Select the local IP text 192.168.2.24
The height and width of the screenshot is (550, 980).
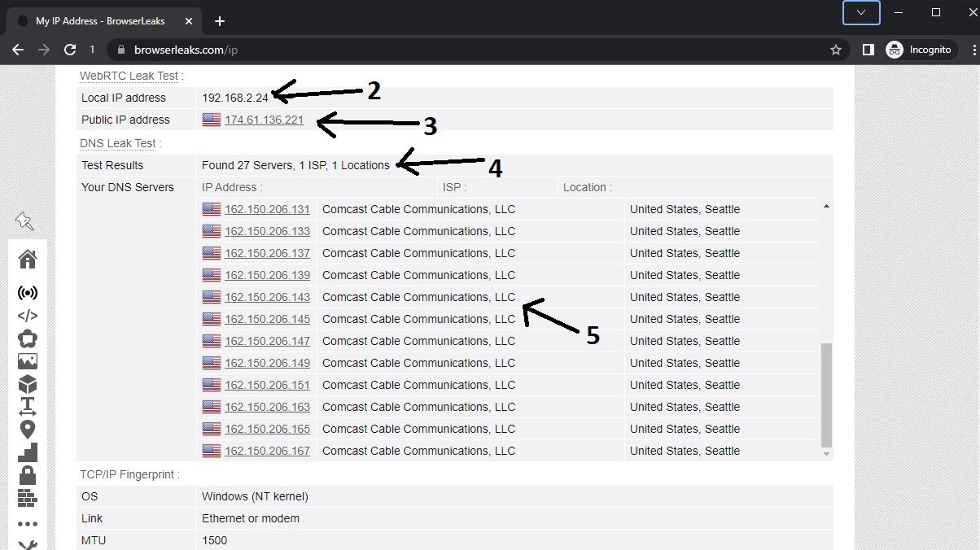(x=235, y=98)
